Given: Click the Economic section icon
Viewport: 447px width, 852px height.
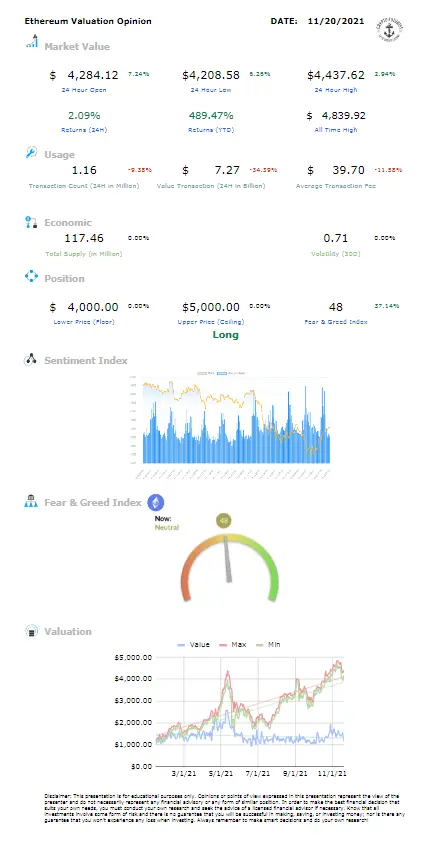Looking at the screenshot, I should click(x=31, y=222).
